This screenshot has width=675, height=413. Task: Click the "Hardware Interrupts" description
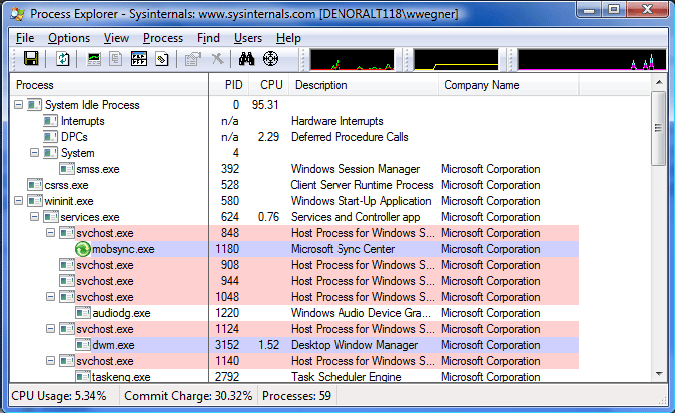[337, 121]
